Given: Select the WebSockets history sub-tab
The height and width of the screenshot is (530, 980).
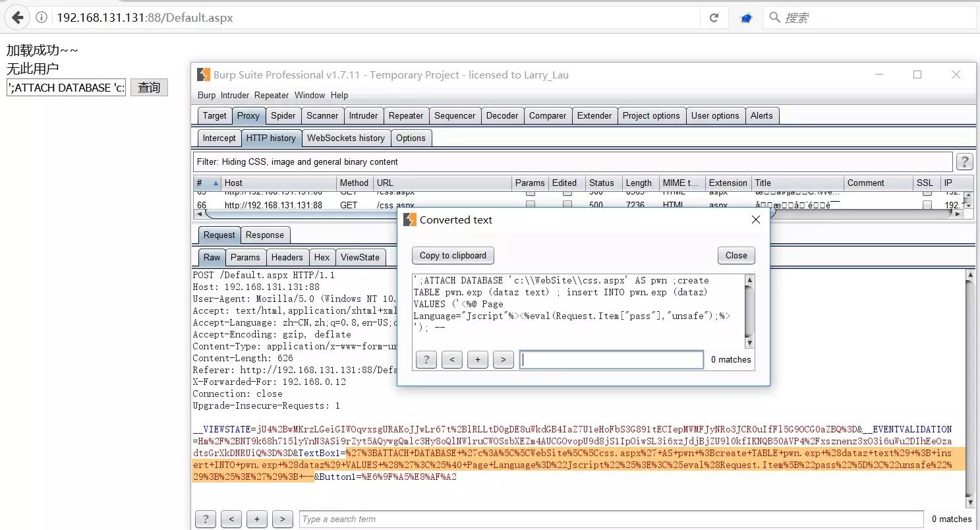Looking at the screenshot, I should pos(346,138).
